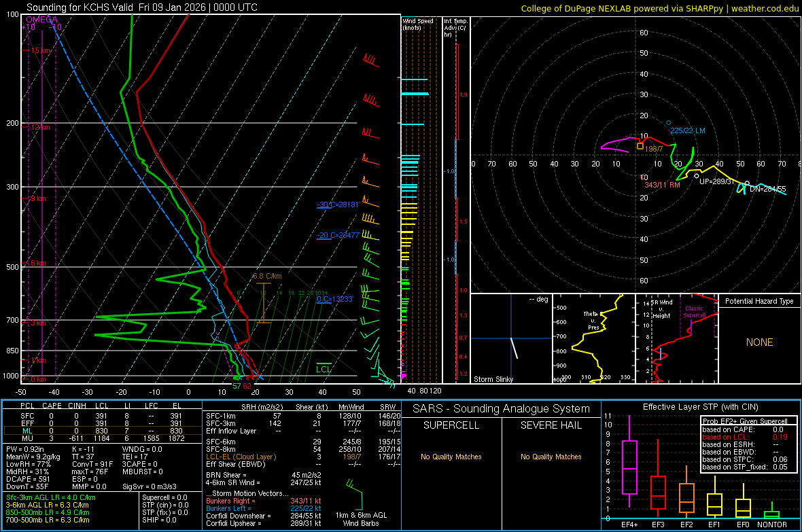Click the white circle marker at DN=284/55
This screenshot has height=532, width=802.
pyautogui.click(x=747, y=183)
